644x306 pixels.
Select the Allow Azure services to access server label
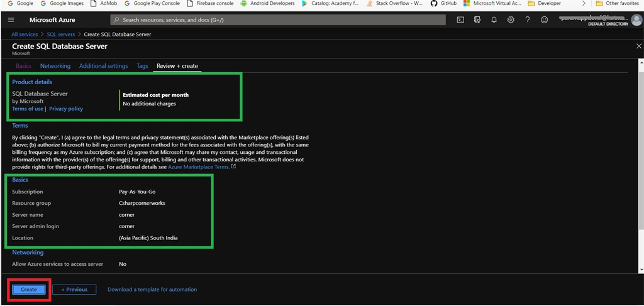pos(57,264)
